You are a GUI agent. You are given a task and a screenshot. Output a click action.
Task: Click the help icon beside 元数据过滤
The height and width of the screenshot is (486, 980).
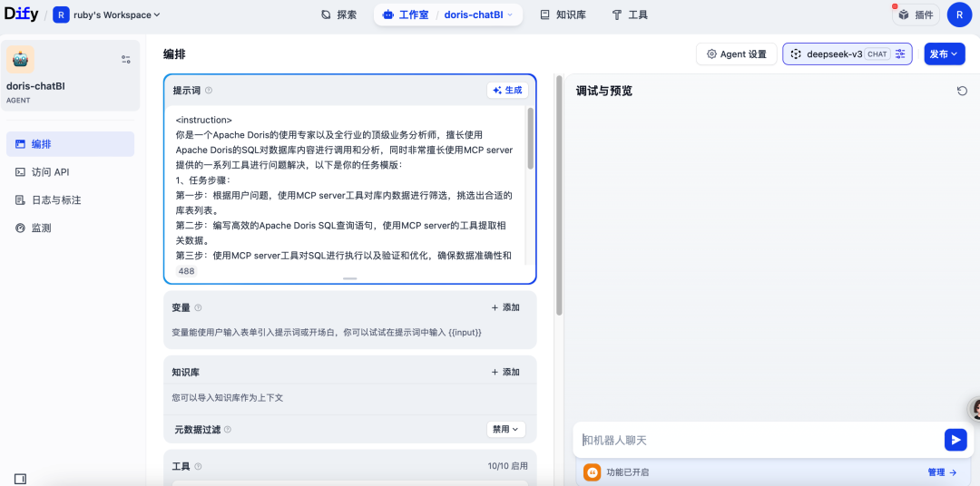pyautogui.click(x=228, y=430)
